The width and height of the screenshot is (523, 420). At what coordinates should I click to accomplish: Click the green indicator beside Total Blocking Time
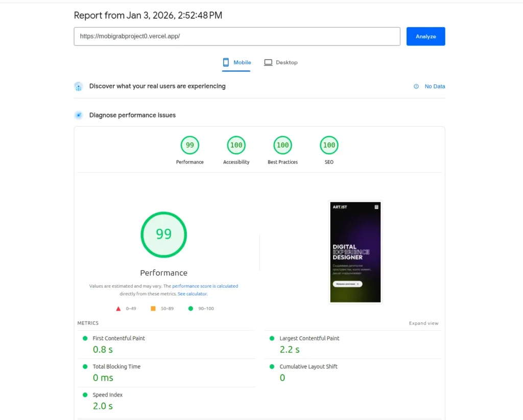point(85,366)
